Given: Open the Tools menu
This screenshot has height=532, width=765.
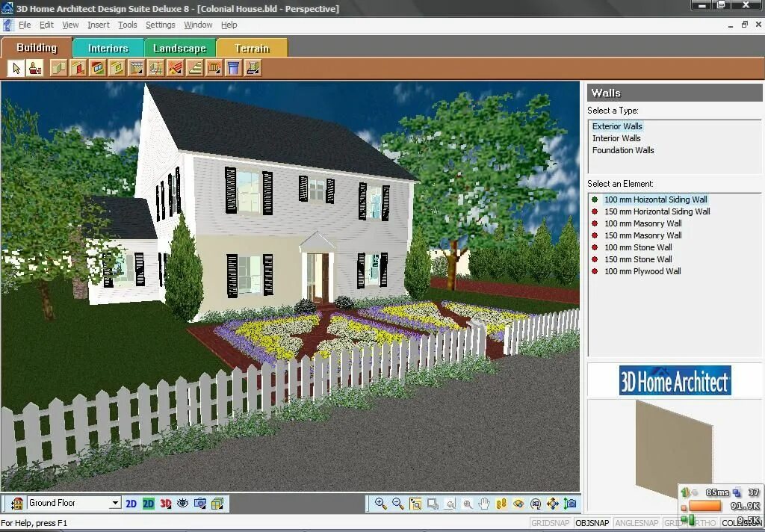Looking at the screenshot, I should point(127,25).
